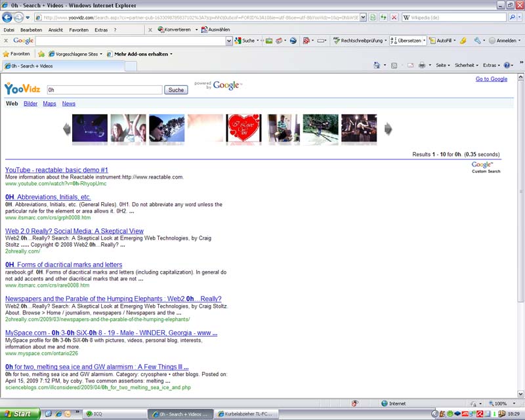The width and height of the screenshot is (525, 420).
Task: Click the red Stop loading icon
Action: coord(394,18)
